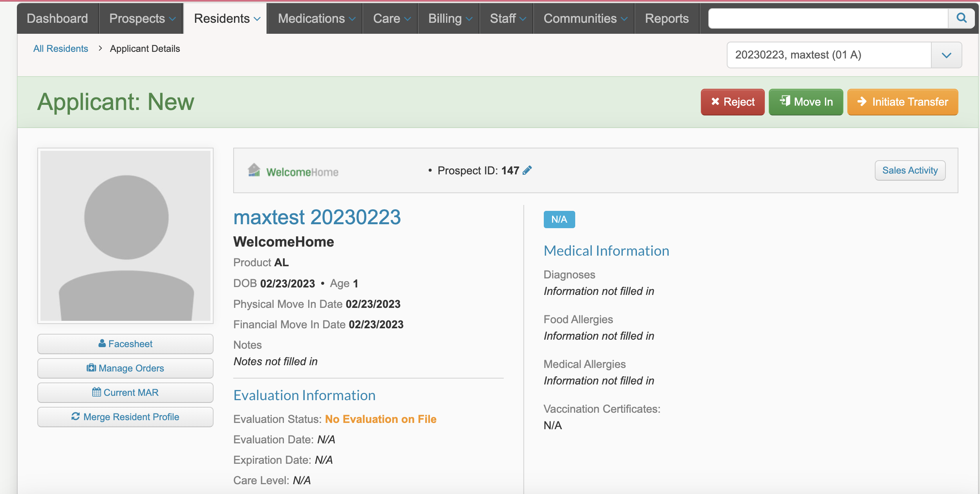Image resolution: width=980 pixels, height=494 pixels.
Task: Click Vaccination Certificates label
Action: (602, 409)
